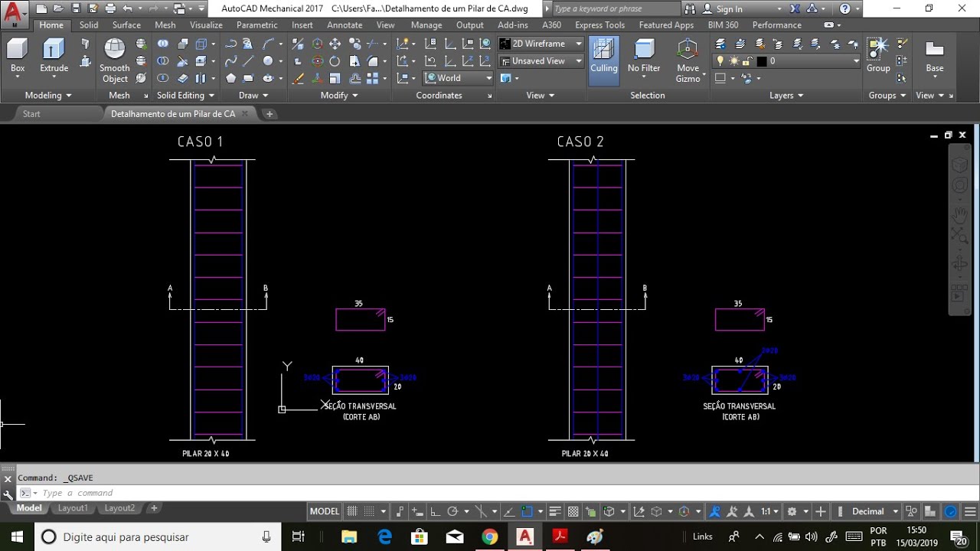The height and width of the screenshot is (551, 980).
Task: Click the Autodesk Exchange Apps icon
Action: (x=795, y=9)
